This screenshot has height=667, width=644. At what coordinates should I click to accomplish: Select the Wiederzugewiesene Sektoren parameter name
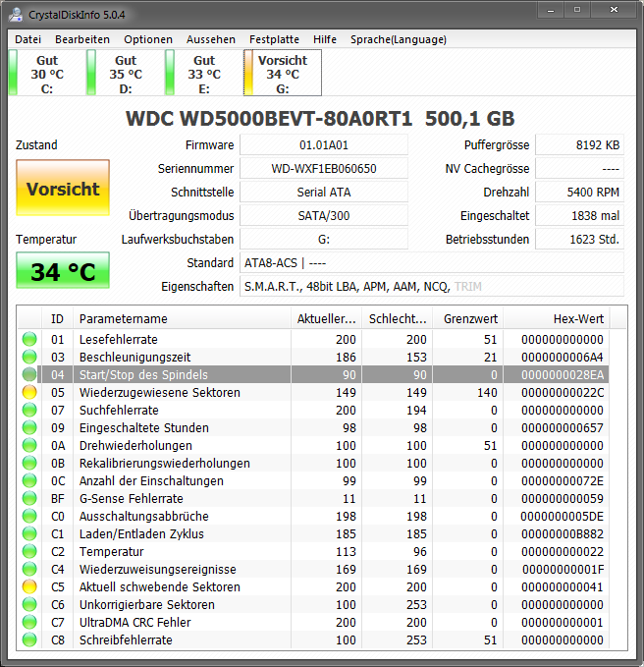[160, 392]
